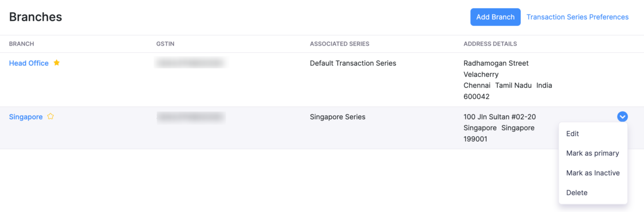
Task: Click the BRANCH column header
Action: 21,44
